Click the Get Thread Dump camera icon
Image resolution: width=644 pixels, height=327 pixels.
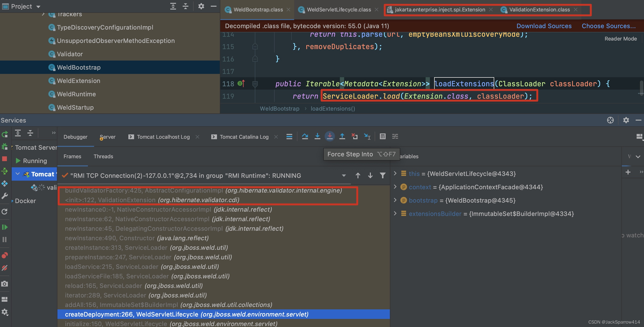(x=5, y=284)
